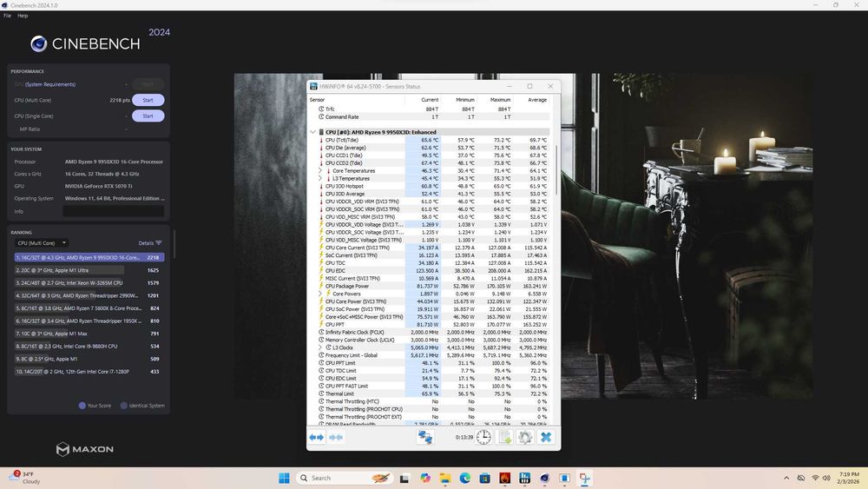868x489 pixels.
Task: Click the HWiNFO shrink-window faded arrows icon
Action: [x=335, y=437]
